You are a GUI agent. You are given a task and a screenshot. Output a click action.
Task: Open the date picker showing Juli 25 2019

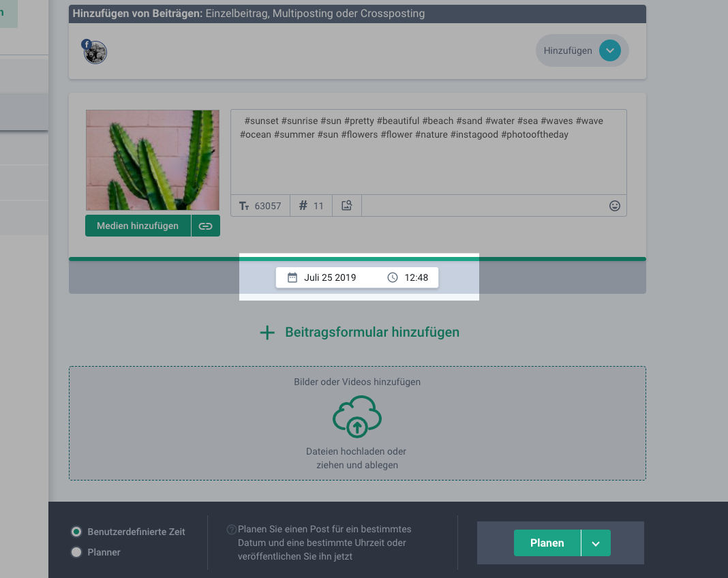click(x=330, y=277)
